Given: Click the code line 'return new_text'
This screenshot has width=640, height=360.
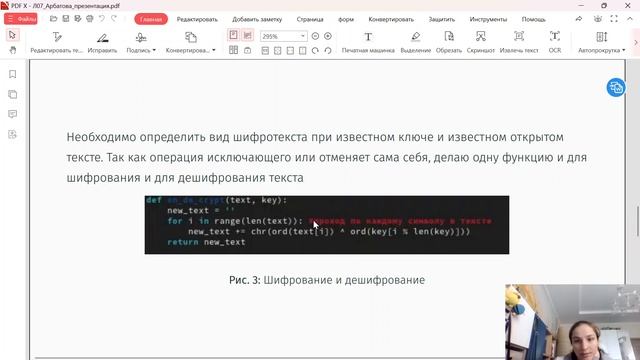Looking at the screenshot, I should pos(206,242).
